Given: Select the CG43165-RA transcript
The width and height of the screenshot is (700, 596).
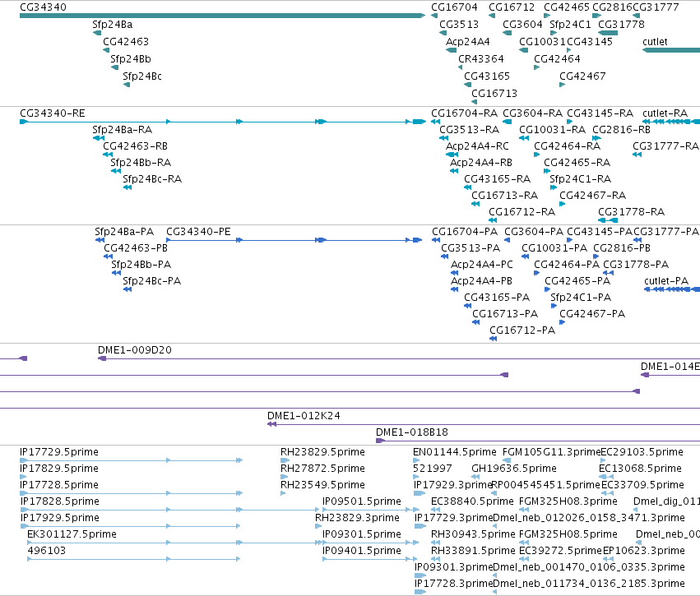Looking at the screenshot, I should pyautogui.click(x=467, y=187).
